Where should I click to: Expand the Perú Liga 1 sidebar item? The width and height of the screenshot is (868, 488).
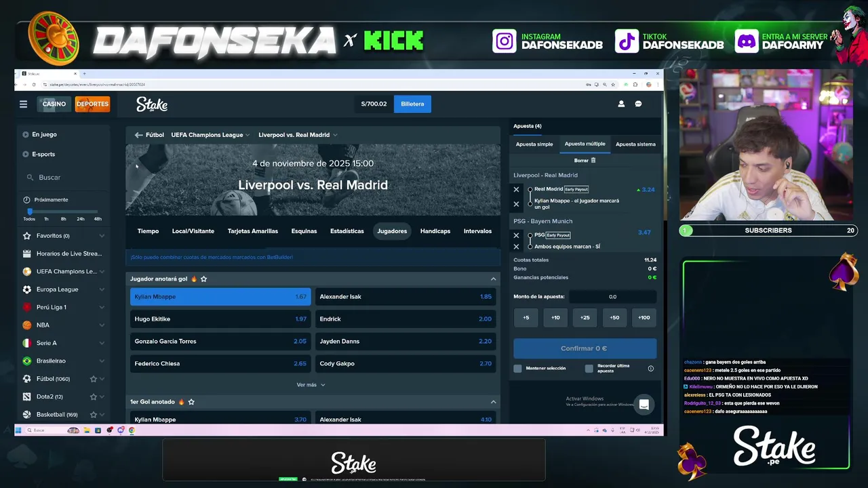pyautogui.click(x=102, y=307)
